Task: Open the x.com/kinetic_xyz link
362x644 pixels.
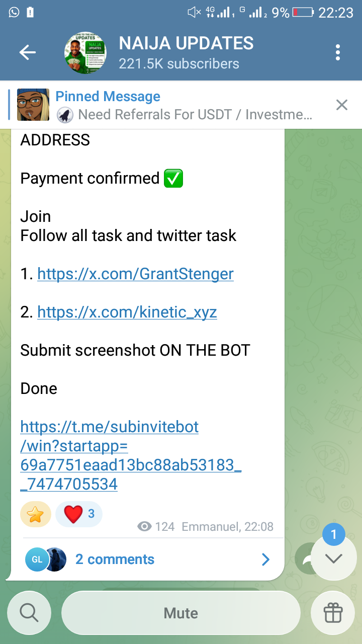Action: click(127, 312)
